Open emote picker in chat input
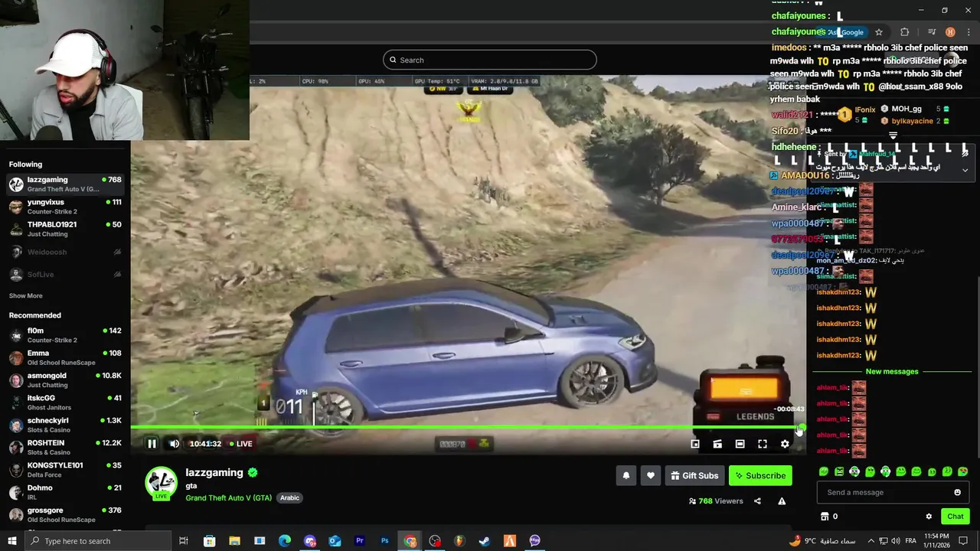This screenshot has height=551, width=980. pos(957,492)
